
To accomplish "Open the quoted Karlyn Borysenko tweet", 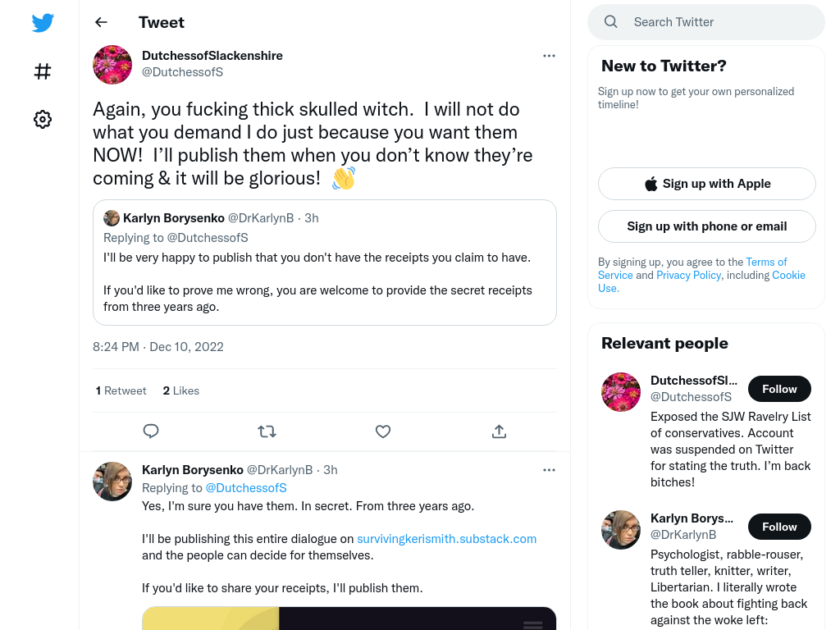I will (325, 262).
